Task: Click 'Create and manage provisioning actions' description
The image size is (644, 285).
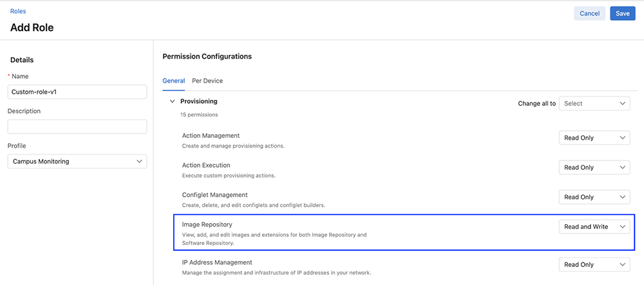Action: click(233, 146)
